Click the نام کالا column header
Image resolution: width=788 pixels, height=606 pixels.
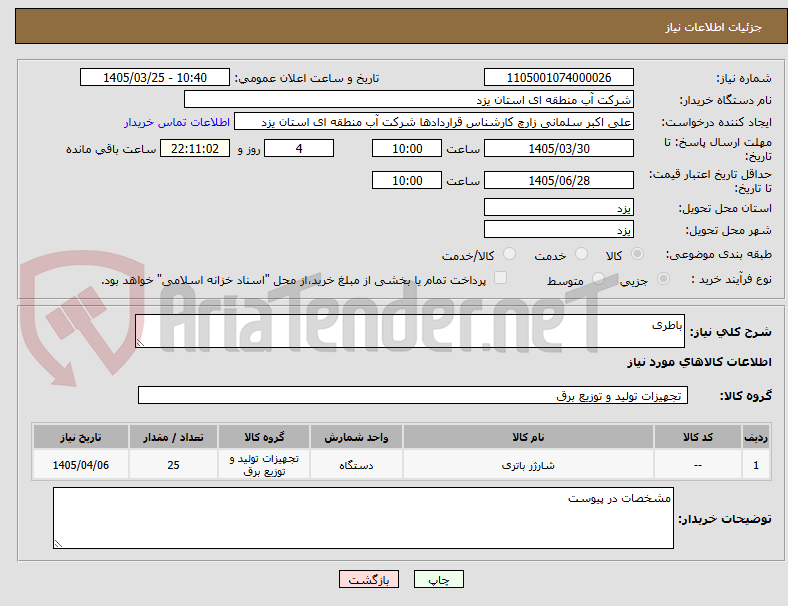pyautogui.click(x=528, y=437)
